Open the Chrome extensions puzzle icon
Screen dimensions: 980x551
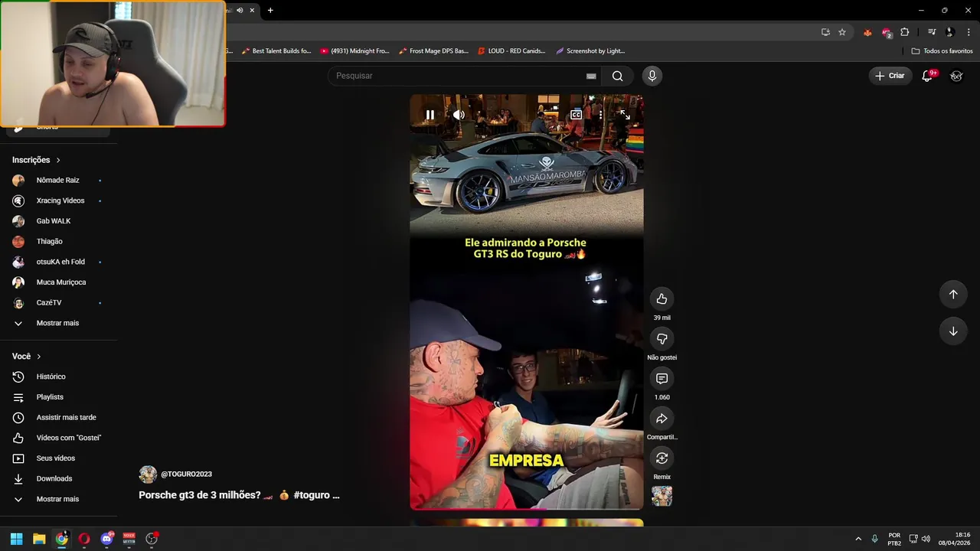905,32
